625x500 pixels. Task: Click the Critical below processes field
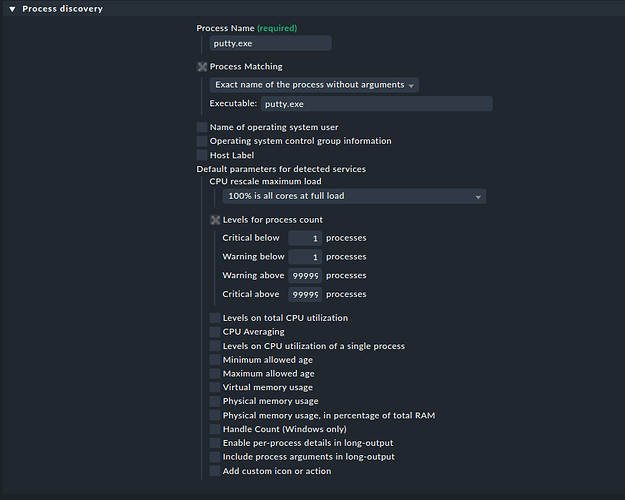304,238
